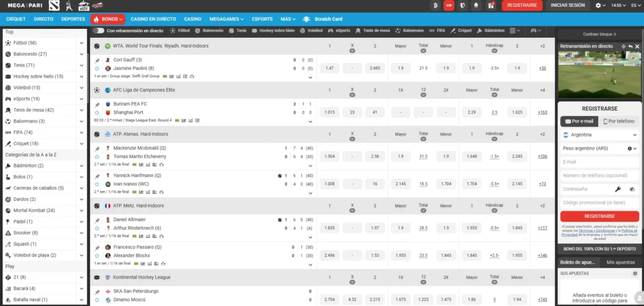Open the red VIP icon

[x=449, y=5]
